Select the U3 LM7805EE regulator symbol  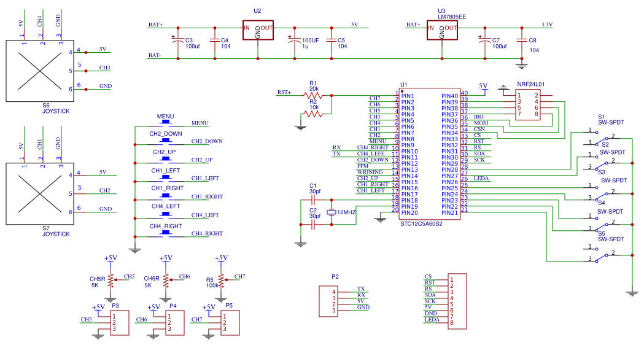click(x=442, y=31)
